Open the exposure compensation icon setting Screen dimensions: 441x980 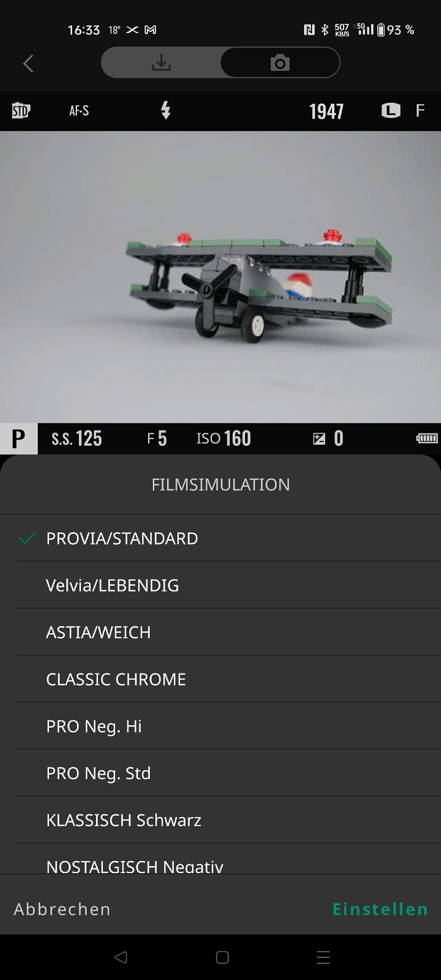(x=319, y=439)
